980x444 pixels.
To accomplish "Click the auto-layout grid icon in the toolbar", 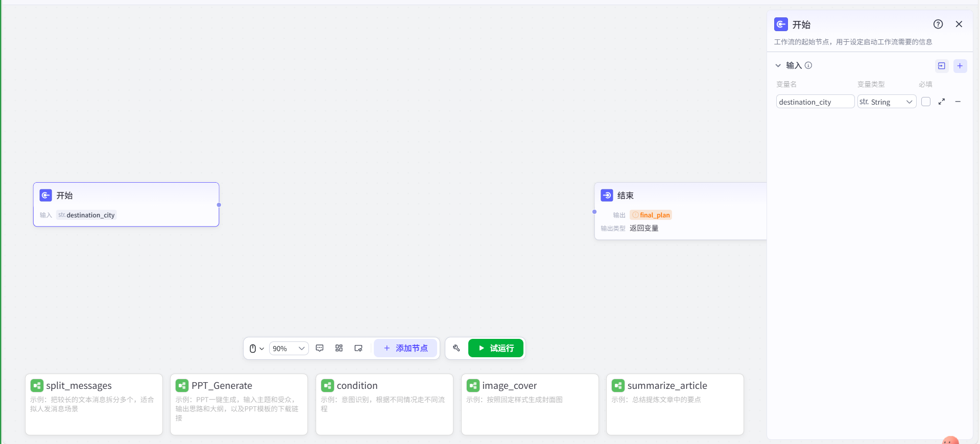I will (x=339, y=348).
